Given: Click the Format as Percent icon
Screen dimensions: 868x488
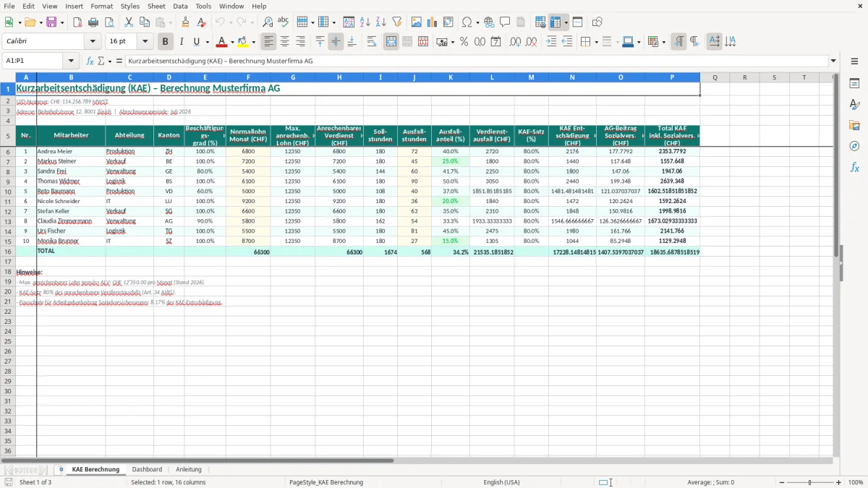Looking at the screenshot, I should [x=464, y=42].
